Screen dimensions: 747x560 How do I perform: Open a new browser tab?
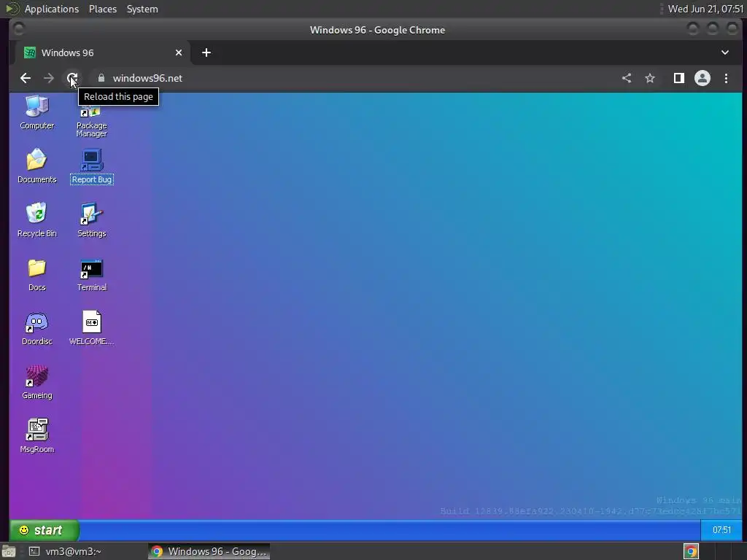(x=206, y=52)
